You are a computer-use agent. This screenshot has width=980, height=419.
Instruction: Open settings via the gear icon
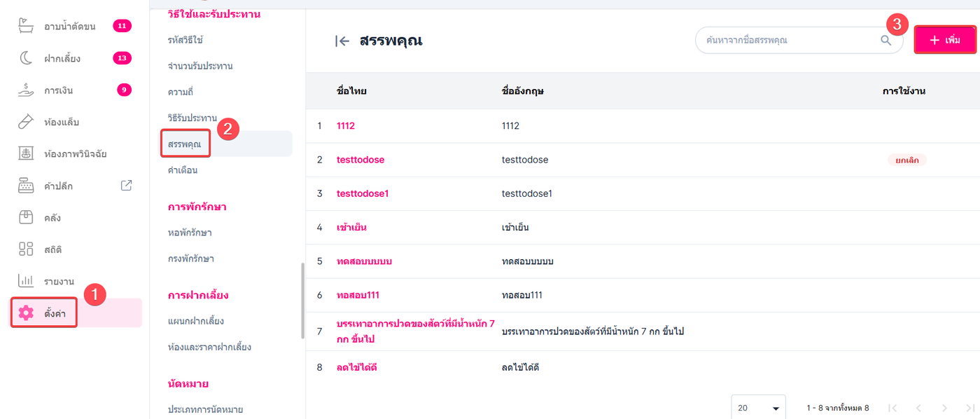click(x=27, y=312)
